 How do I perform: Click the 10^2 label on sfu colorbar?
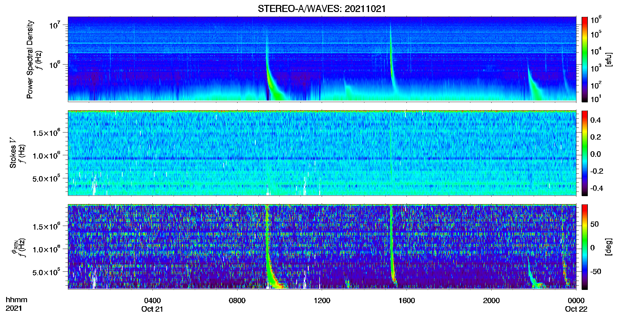point(596,85)
